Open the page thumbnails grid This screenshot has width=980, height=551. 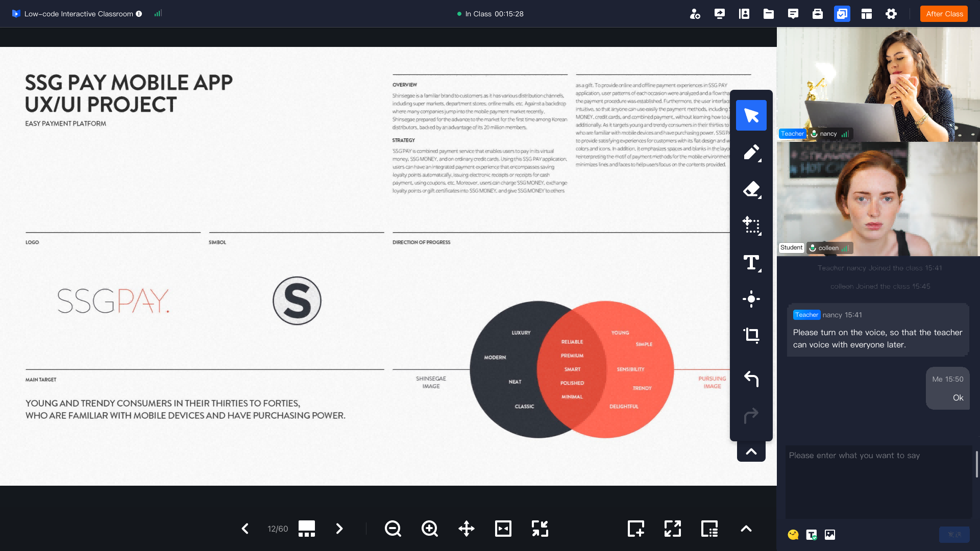306,529
